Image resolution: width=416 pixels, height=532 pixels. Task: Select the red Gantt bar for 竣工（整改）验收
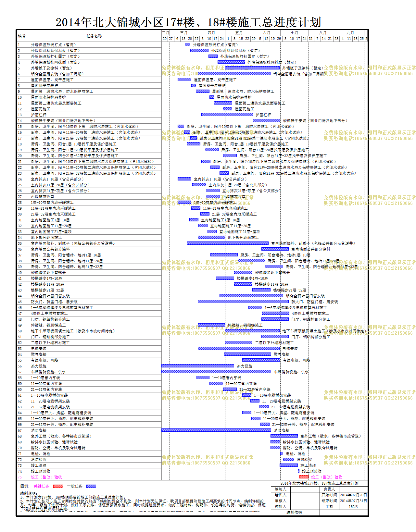[304, 477]
